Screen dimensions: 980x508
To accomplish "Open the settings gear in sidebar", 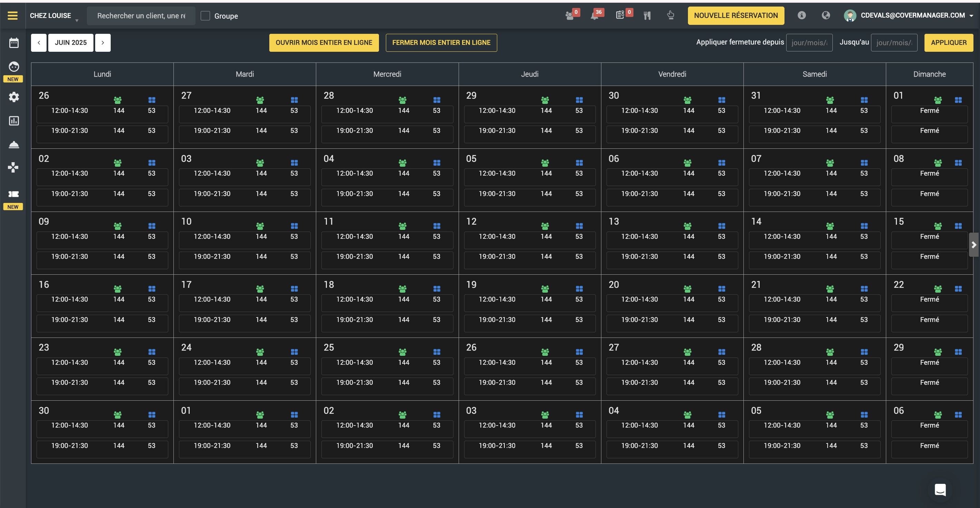I will [x=14, y=97].
